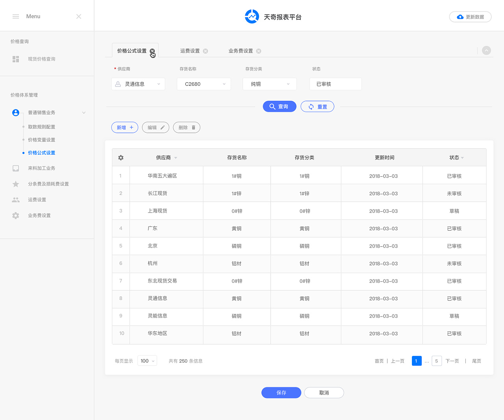The height and width of the screenshot is (420, 504).
Task: Click the 状态 input field showing 已审核
Action: pyautogui.click(x=335, y=84)
